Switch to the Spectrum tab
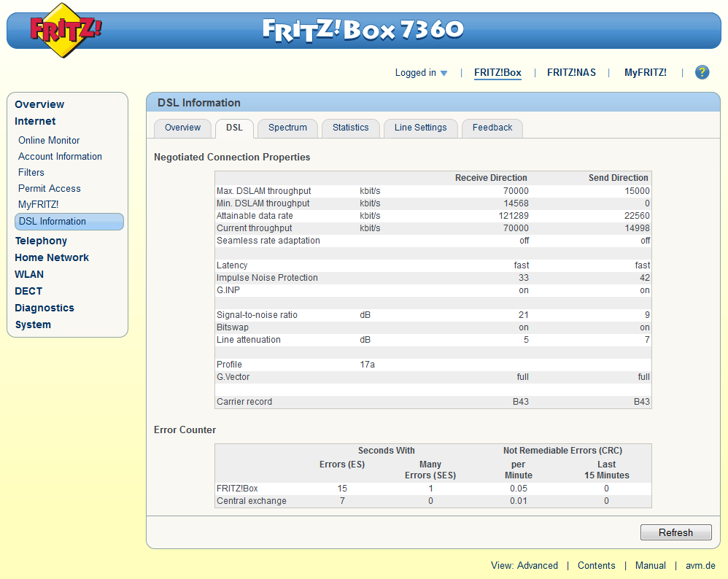 [287, 128]
